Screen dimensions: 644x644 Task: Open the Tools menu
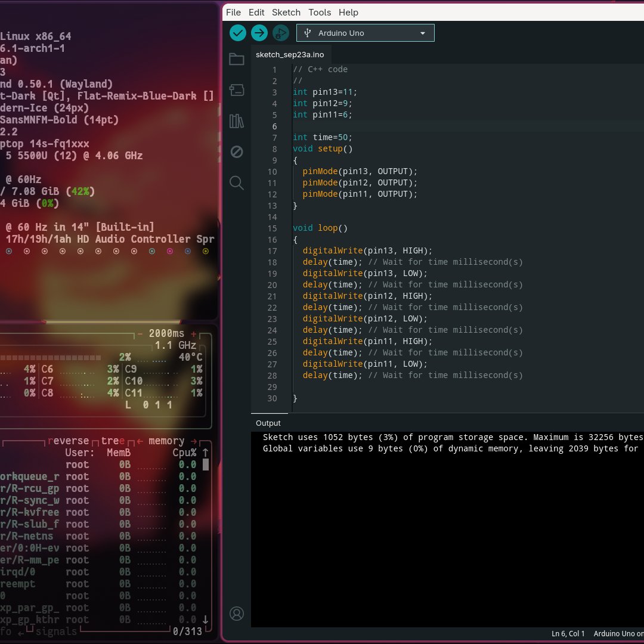[320, 12]
